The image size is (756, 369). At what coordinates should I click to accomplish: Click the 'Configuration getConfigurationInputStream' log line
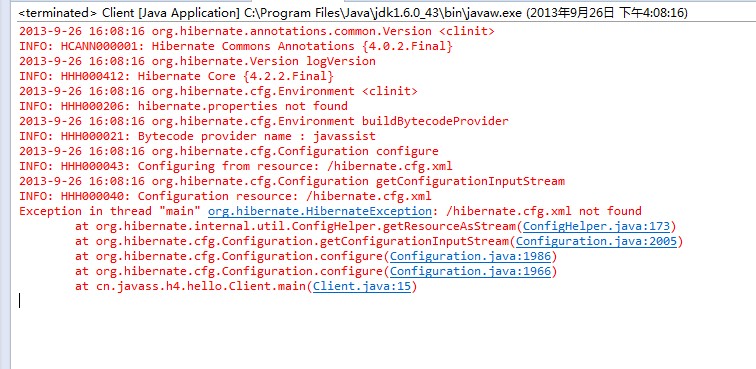click(292, 181)
